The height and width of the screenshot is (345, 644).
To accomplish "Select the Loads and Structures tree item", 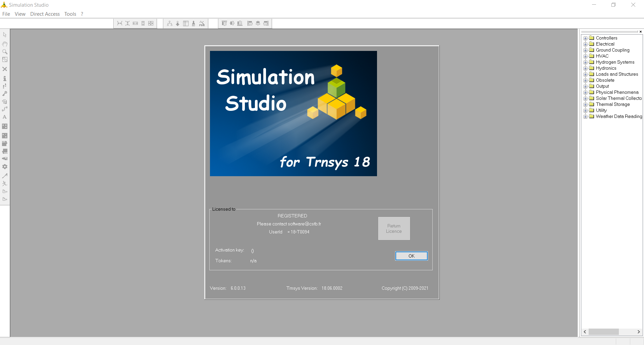I will tap(617, 74).
